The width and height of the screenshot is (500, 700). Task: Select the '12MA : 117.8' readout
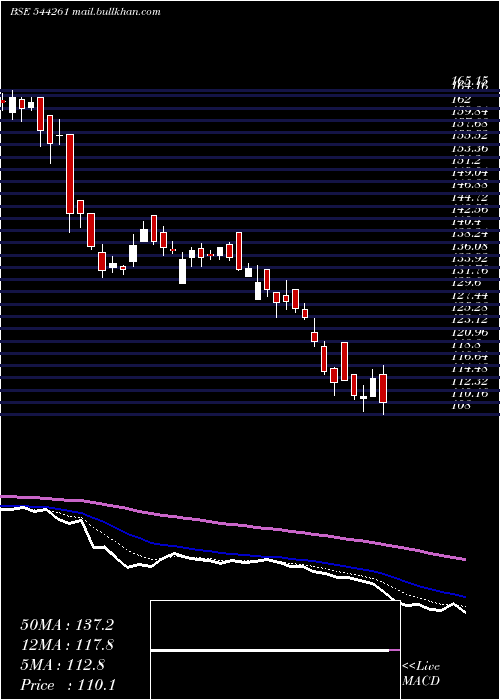coord(67,645)
